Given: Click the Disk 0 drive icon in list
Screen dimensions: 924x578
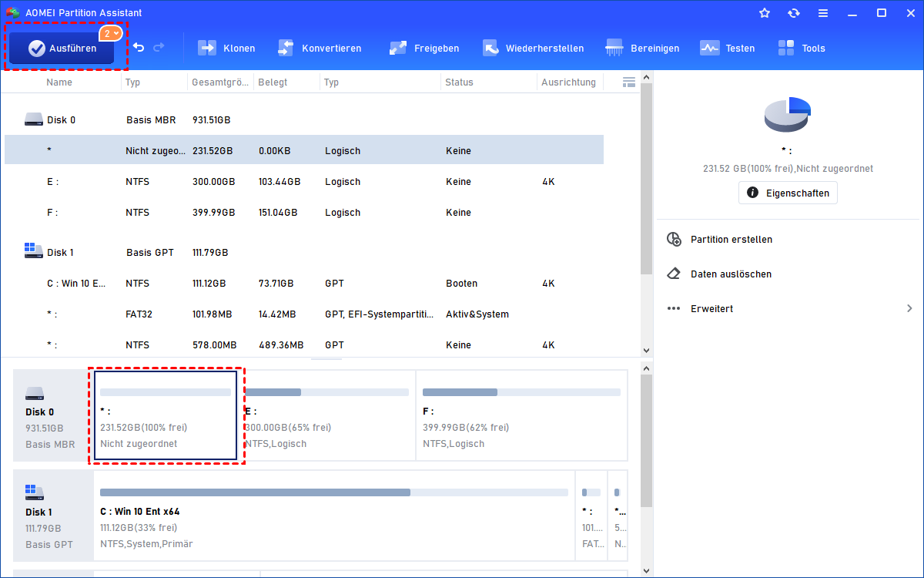Looking at the screenshot, I should pos(33,120).
